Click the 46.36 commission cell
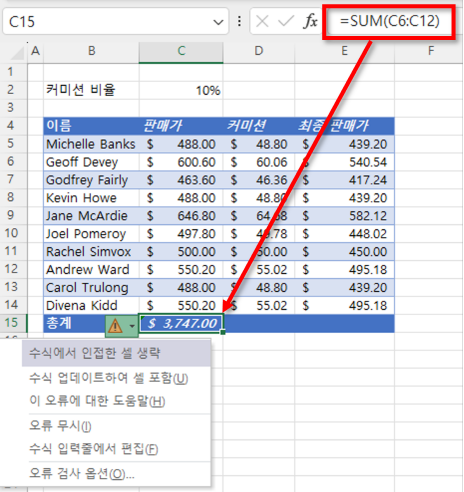The image size is (464, 492). 259,180
